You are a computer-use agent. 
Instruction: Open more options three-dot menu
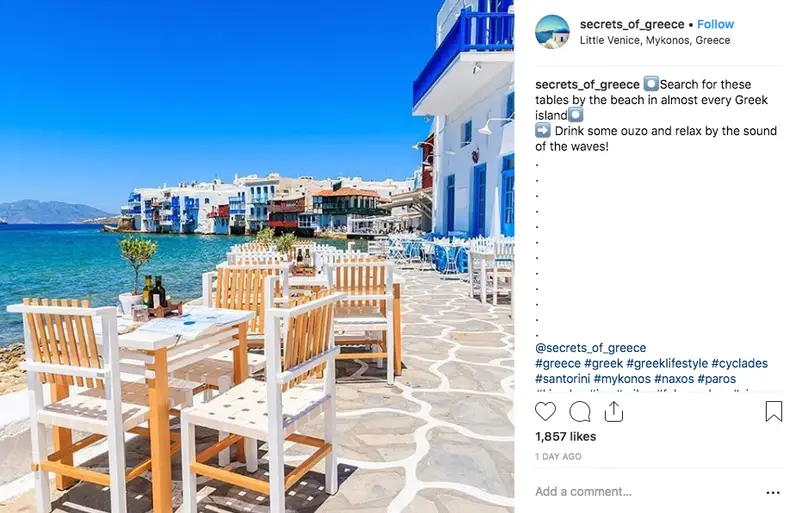pyautogui.click(x=773, y=493)
